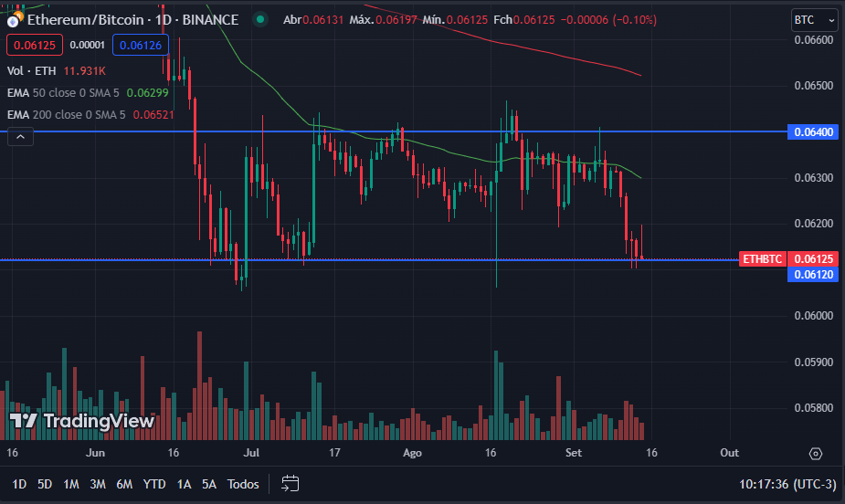Viewport: 845px width, 504px height.
Task: Click the blue buy price 0.06126 button
Action: pos(141,46)
